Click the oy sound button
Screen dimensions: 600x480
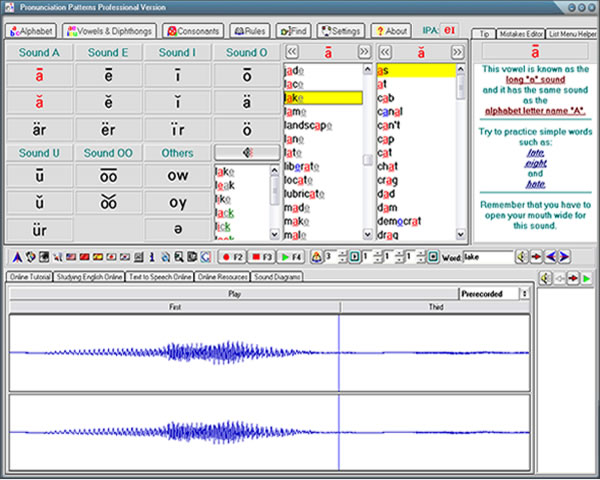point(178,202)
